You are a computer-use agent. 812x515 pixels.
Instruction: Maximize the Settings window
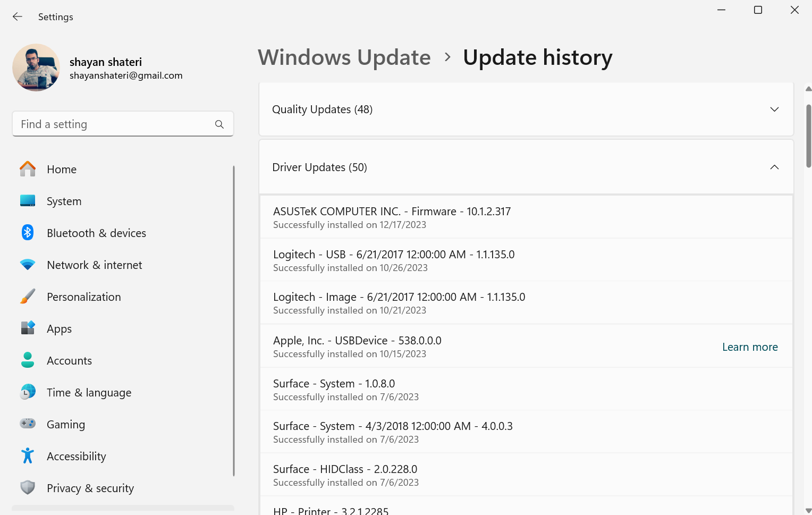click(758, 10)
